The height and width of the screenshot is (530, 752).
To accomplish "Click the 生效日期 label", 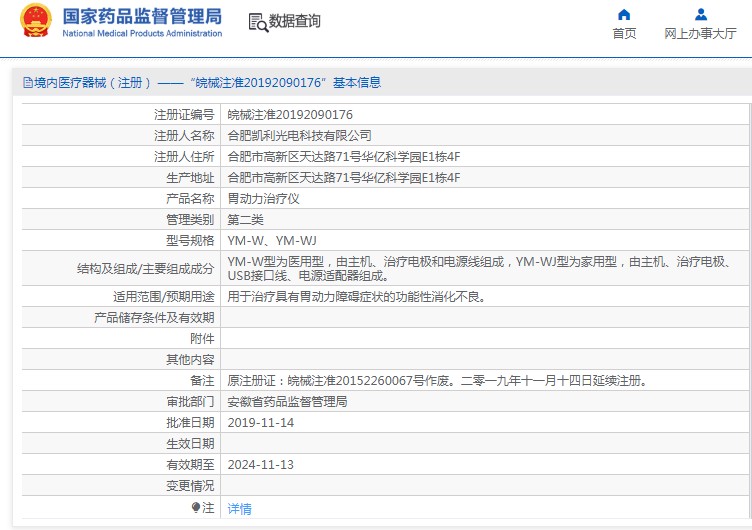I will point(190,444).
